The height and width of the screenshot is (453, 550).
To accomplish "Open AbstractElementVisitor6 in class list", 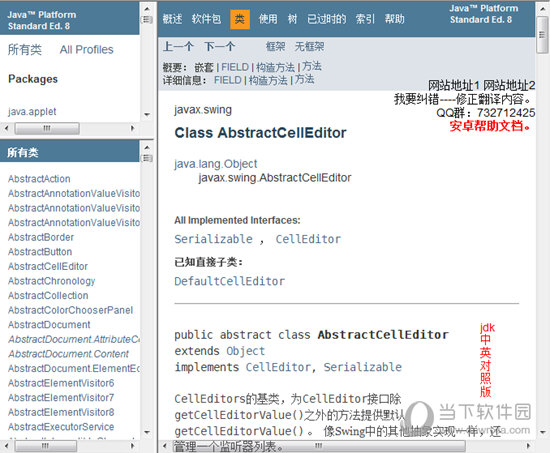I will 61,383.
